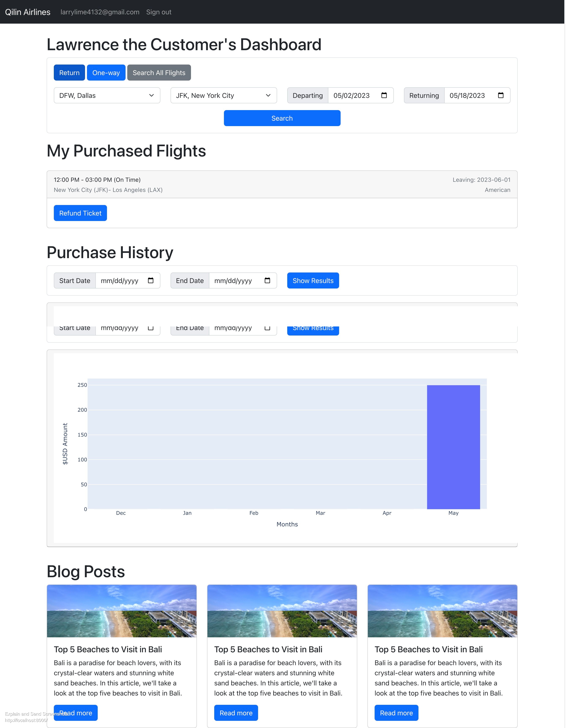The width and height of the screenshot is (566, 728).
Task: Select the Return trip type
Action: (69, 73)
